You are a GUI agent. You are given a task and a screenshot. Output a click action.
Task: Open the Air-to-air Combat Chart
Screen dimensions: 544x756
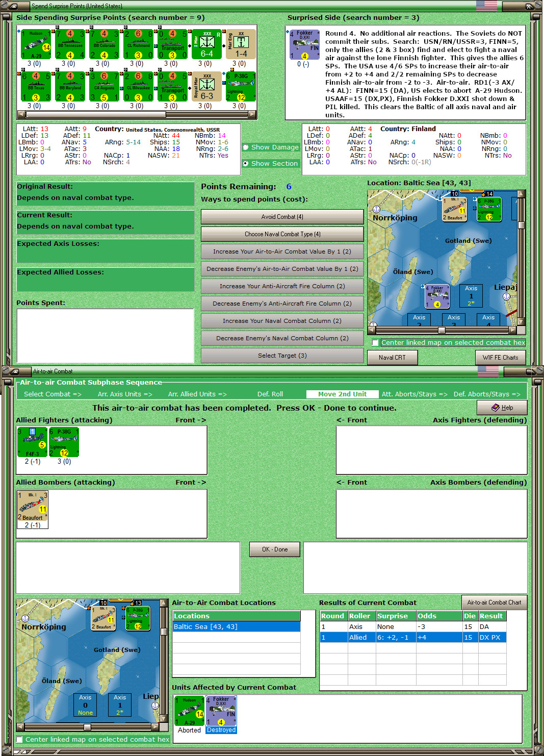click(x=494, y=602)
